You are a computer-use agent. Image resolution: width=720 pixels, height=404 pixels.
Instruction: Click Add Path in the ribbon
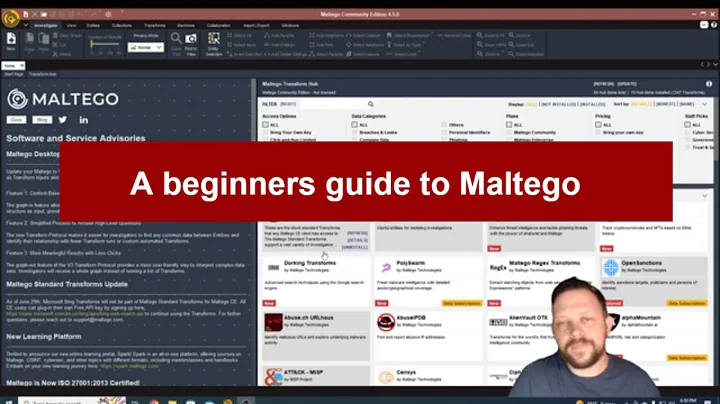321,45
